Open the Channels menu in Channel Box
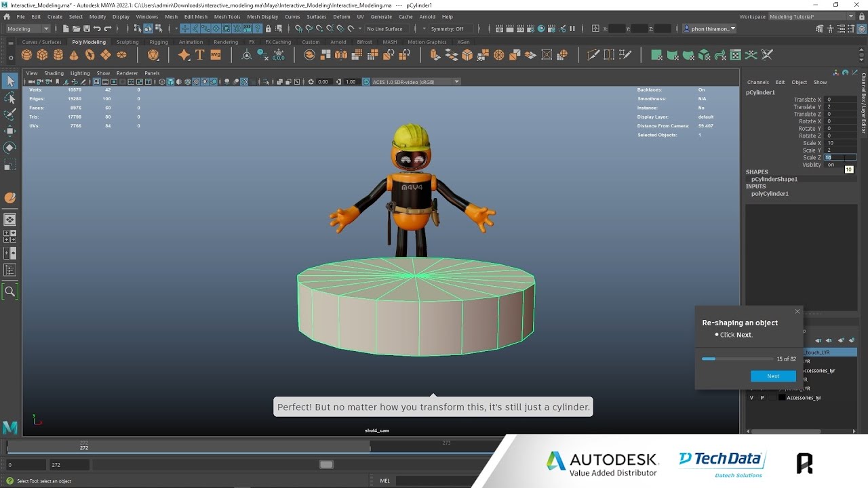The height and width of the screenshot is (488, 868). tap(758, 82)
